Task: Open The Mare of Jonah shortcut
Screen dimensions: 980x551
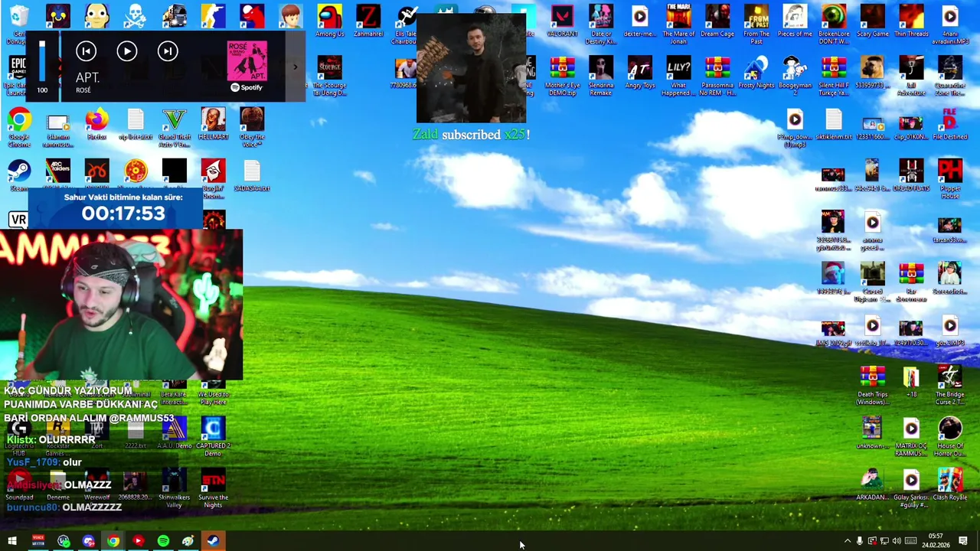Action: click(x=678, y=24)
